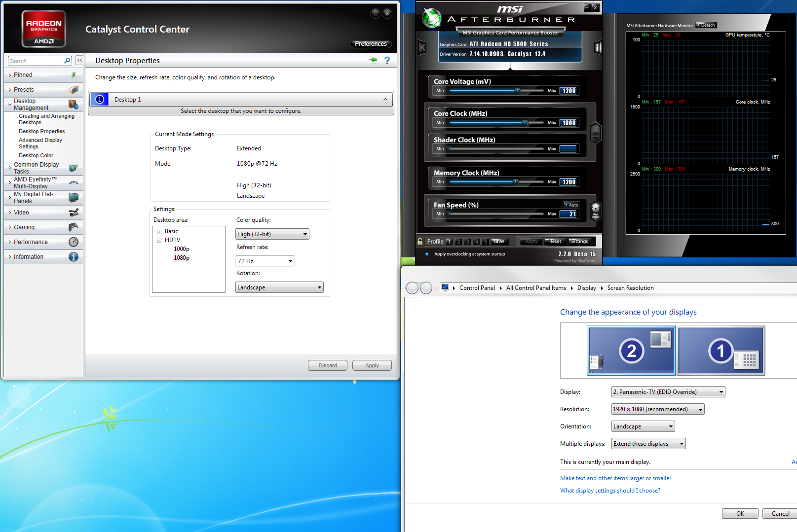This screenshot has height=532, width=797.
Task: Open the Multiple displays dropdown
Action: pos(648,444)
